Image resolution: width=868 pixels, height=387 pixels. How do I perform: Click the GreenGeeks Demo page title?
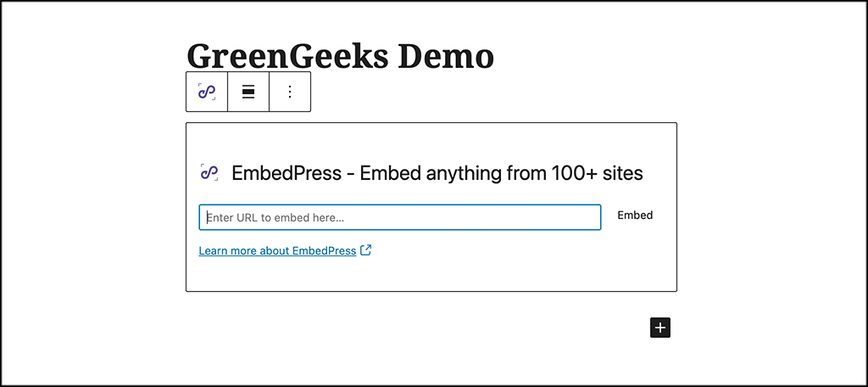pos(340,55)
